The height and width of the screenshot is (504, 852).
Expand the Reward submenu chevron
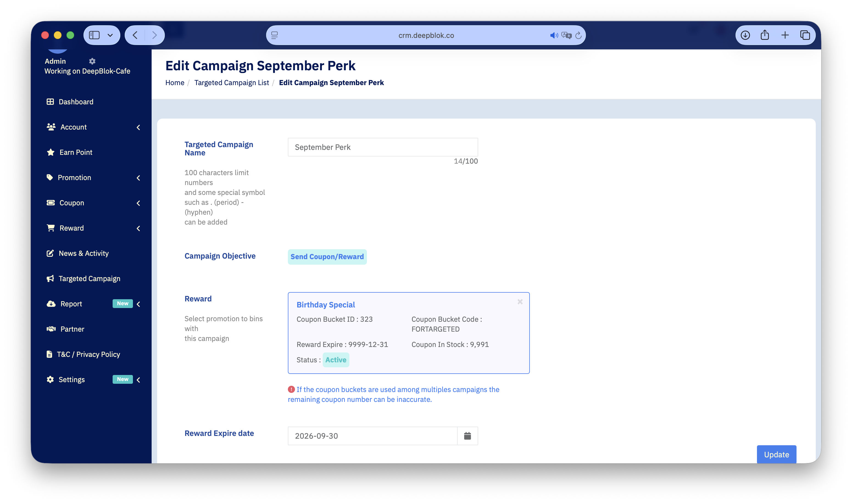[x=138, y=229]
